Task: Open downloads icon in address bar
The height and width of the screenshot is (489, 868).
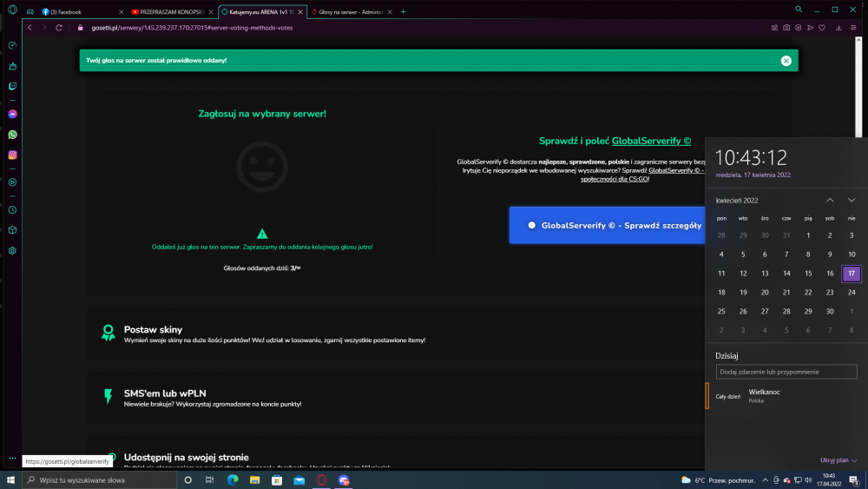Action: pyautogui.click(x=838, y=28)
